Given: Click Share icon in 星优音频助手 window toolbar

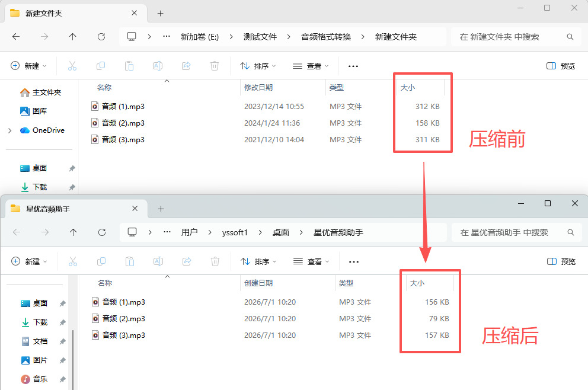Looking at the screenshot, I should (187, 261).
